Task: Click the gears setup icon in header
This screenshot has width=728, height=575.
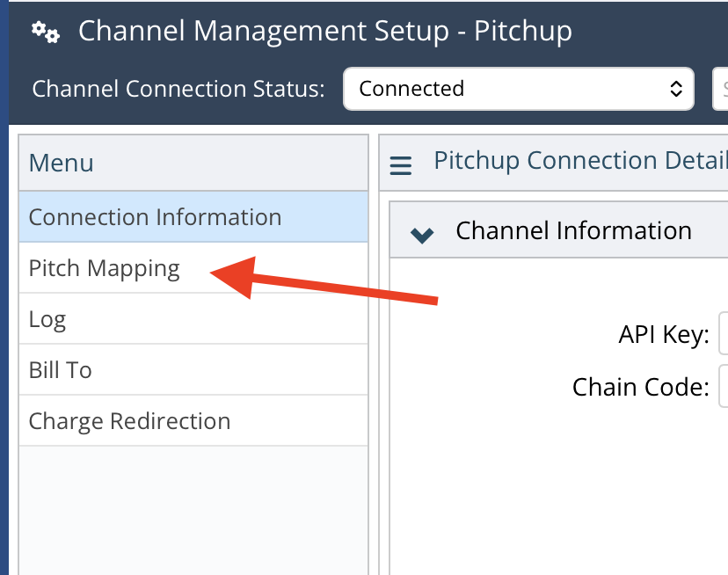Action: (45, 32)
